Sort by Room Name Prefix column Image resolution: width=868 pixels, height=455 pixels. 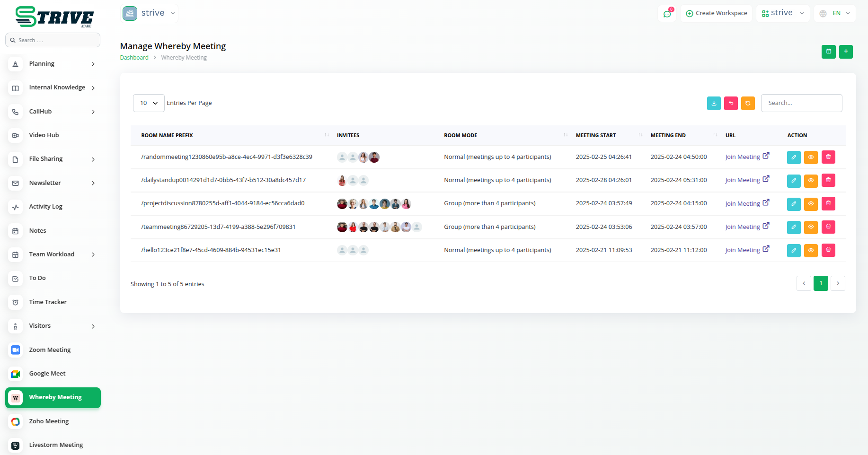tap(167, 135)
